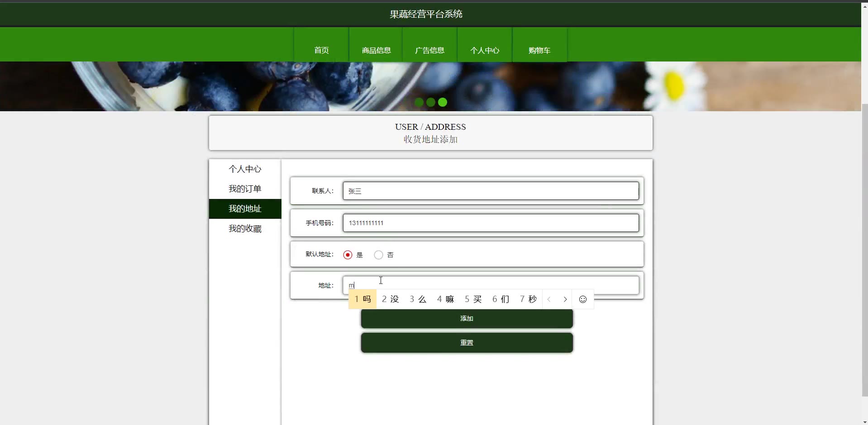Click the 果蔬经营平台系统 site title
Image resolution: width=868 pixels, height=425 pixels.
426,14
